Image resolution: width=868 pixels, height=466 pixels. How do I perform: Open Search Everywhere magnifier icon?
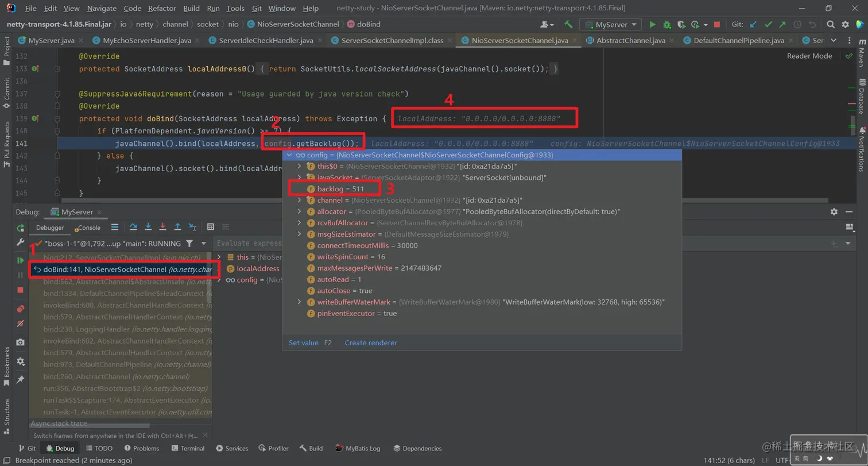(831, 25)
